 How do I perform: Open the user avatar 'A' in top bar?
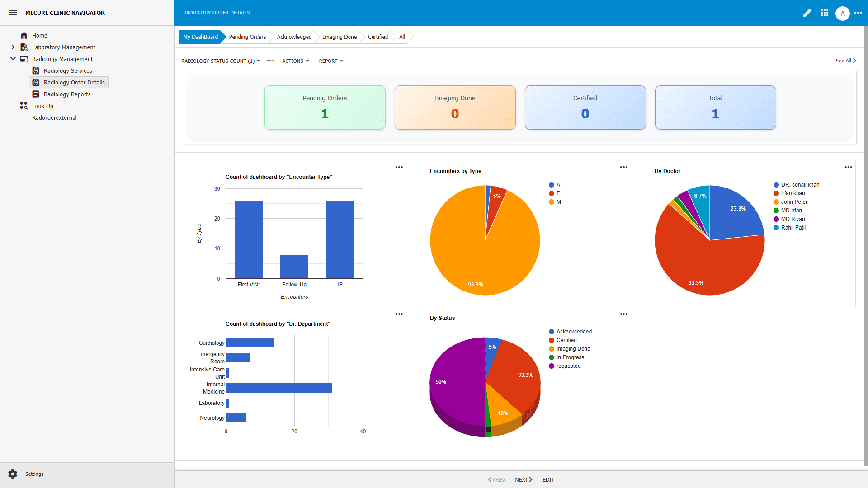click(843, 13)
